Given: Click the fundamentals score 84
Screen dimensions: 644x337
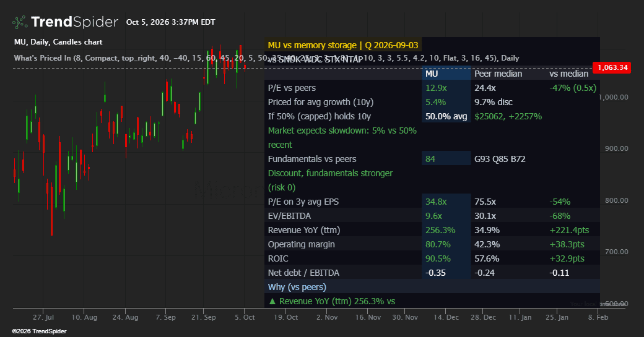Looking at the screenshot, I should point(430,159).
